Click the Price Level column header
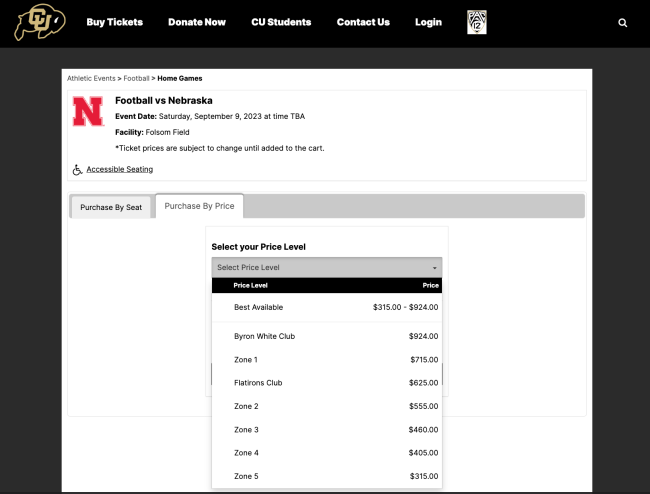The width and height of the screenshot is (650, 494). click(x=250, y=285)
